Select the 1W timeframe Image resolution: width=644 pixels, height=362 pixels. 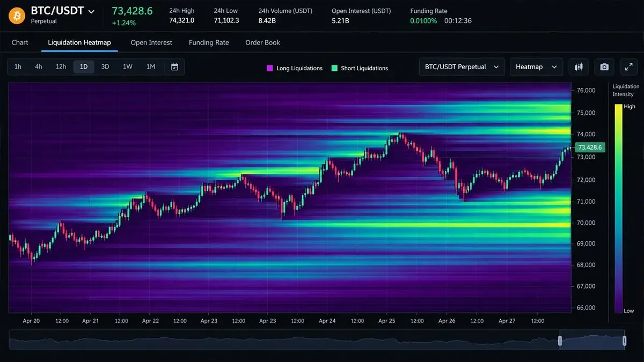point(128,67)
